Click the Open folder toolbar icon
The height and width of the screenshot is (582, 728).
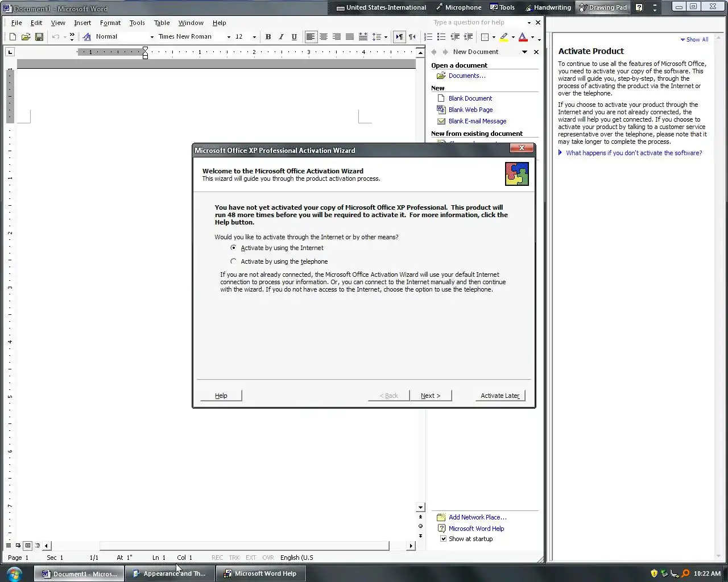point(26,37)
